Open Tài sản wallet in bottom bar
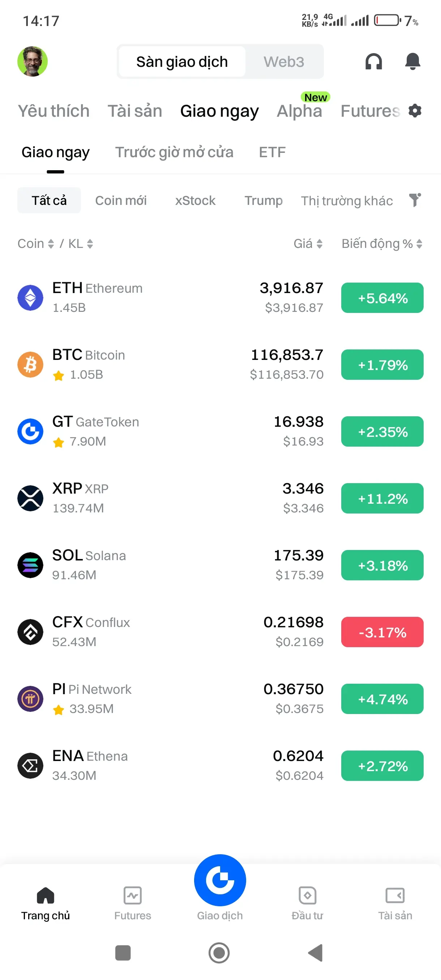The height and width of the screenshot is (980, 441). tap(395, 903)
